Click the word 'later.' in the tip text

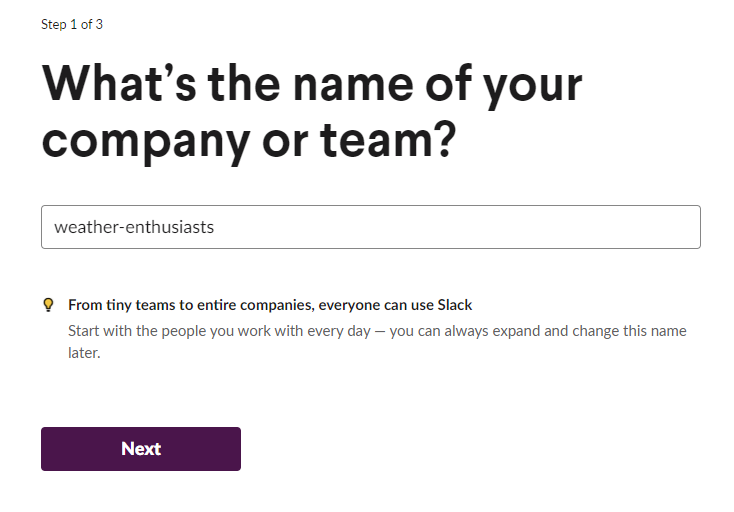click(x=84, y=353)
